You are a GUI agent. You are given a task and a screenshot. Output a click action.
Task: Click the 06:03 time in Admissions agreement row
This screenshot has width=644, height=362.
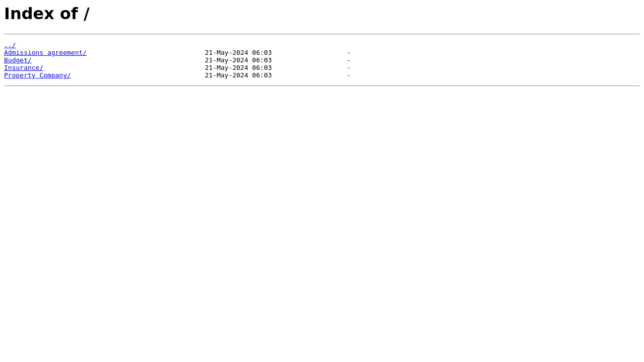pyautogui.click(x=262, y=53)
